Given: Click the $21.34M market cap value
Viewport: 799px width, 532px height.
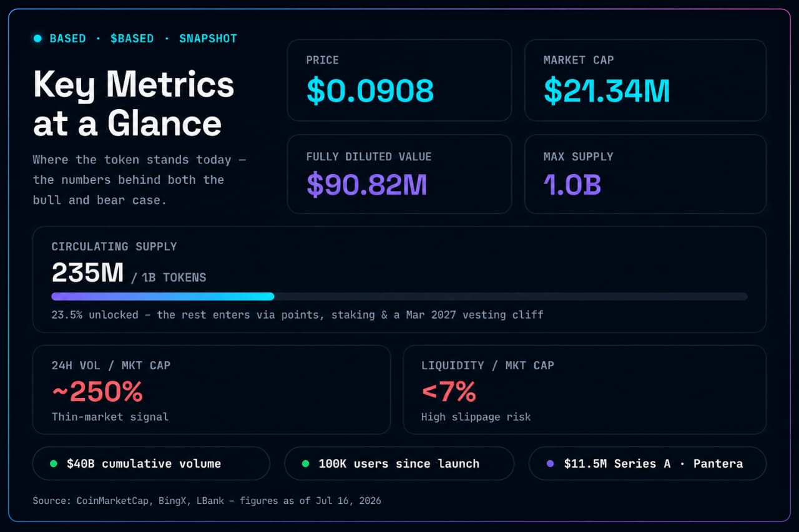Looking at the screenshot, I should 607,91.
